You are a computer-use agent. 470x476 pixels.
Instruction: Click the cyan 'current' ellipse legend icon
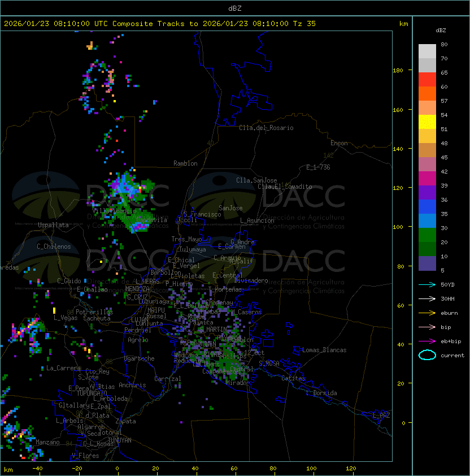tap(427, 355)
